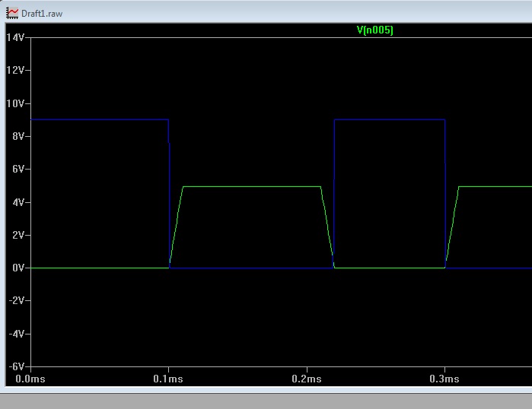Click the waveform window icon in title bar

[11, 14]
